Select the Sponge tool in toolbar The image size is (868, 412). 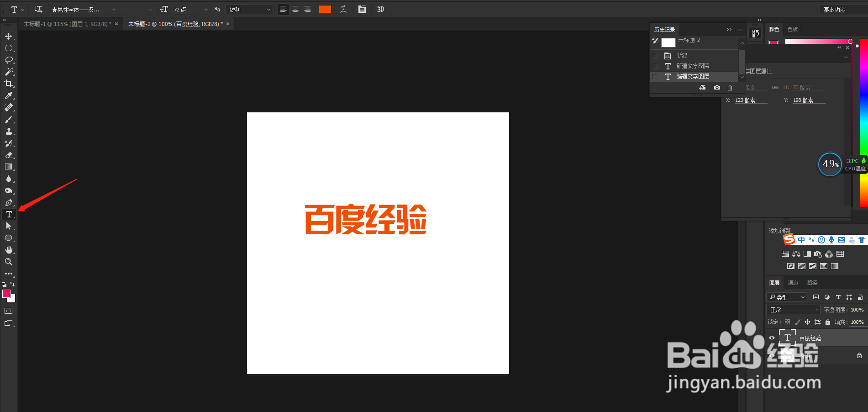(x=9, y=190)
